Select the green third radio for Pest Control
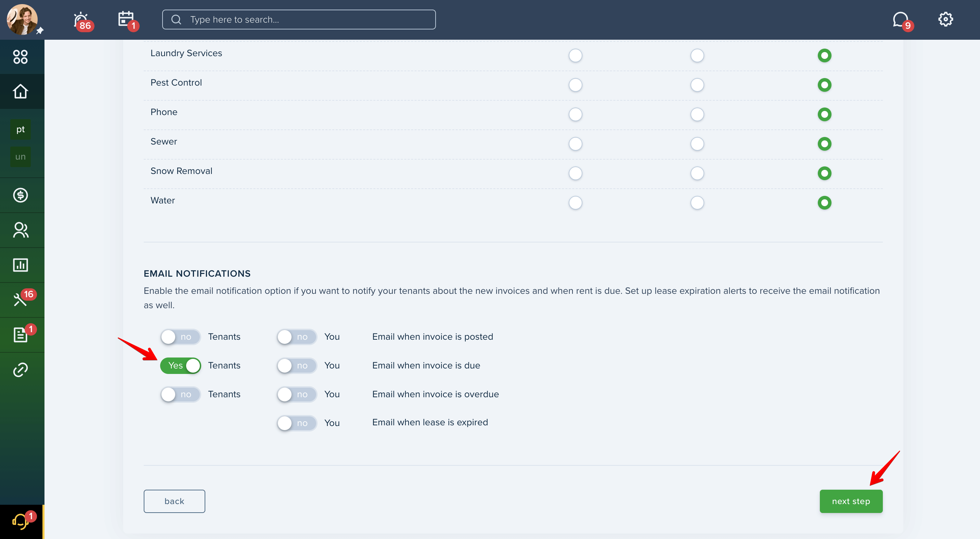Image resolution: width=980 pixels, height=539 pixels. pyautogui.click(x=824, y=85)
